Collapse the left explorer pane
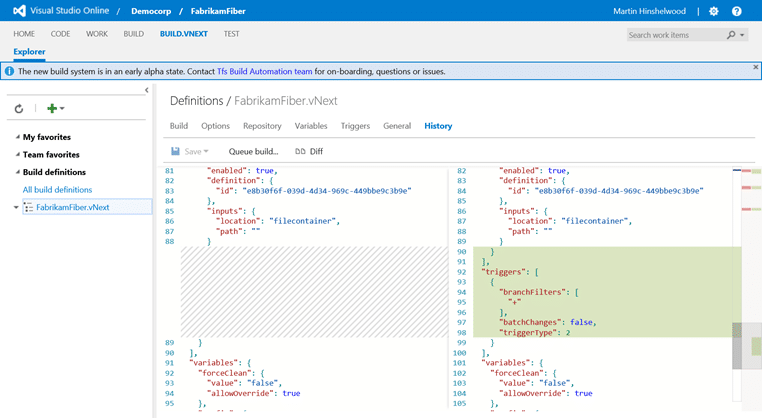This screenshot has width=762, height=418. (147, 90)
